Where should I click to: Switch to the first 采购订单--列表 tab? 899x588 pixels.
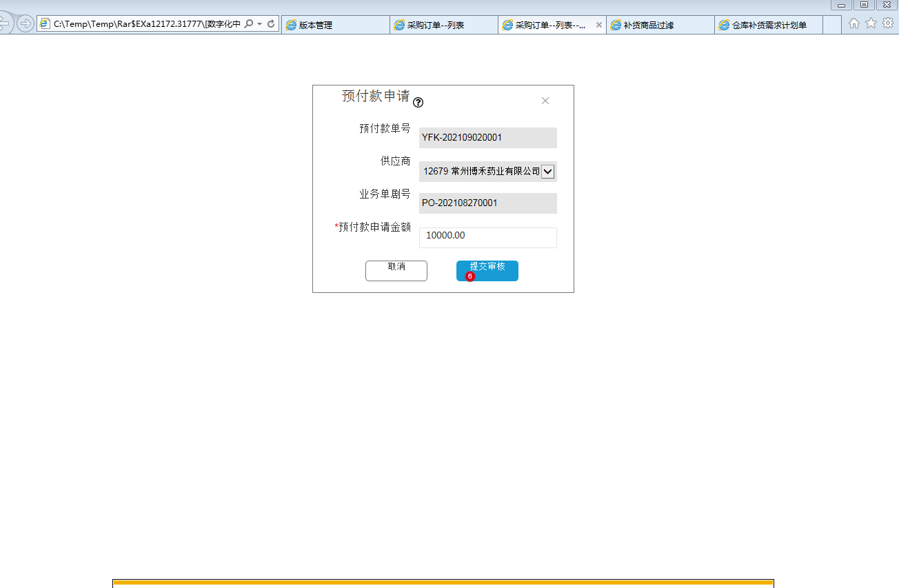444,25
